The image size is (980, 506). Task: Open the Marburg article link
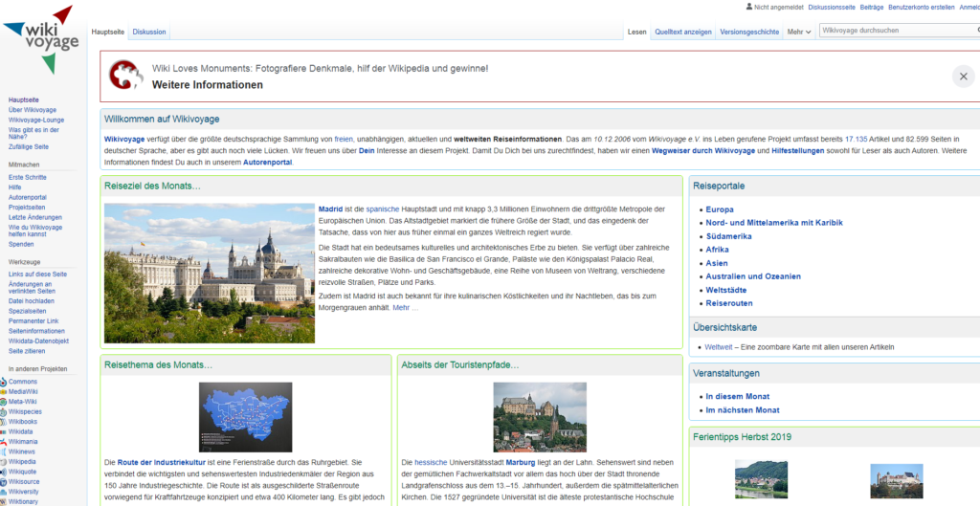pos(520,463)
